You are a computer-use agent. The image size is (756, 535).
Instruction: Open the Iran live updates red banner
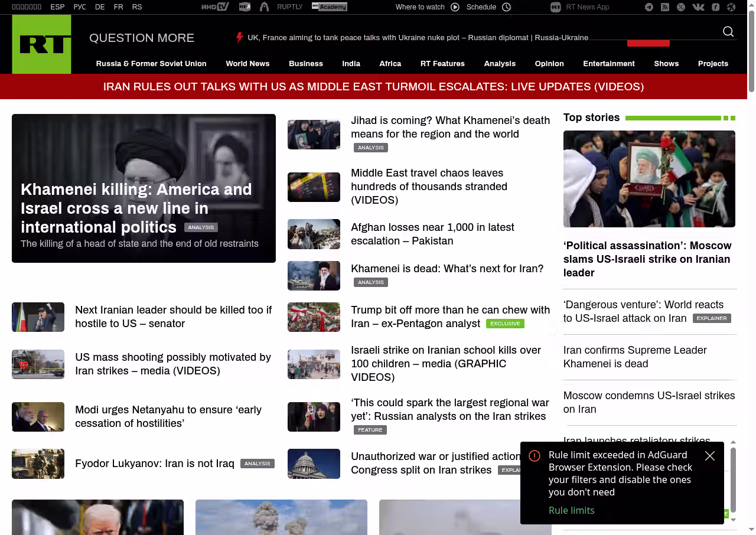click(373, 87)
